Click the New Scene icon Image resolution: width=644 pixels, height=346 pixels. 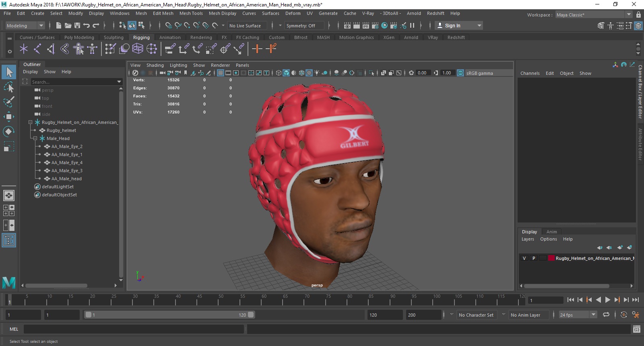coord(59,25)
